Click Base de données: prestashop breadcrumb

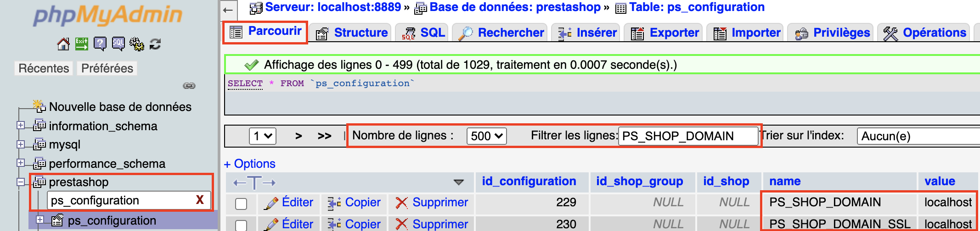click(515, 7)
